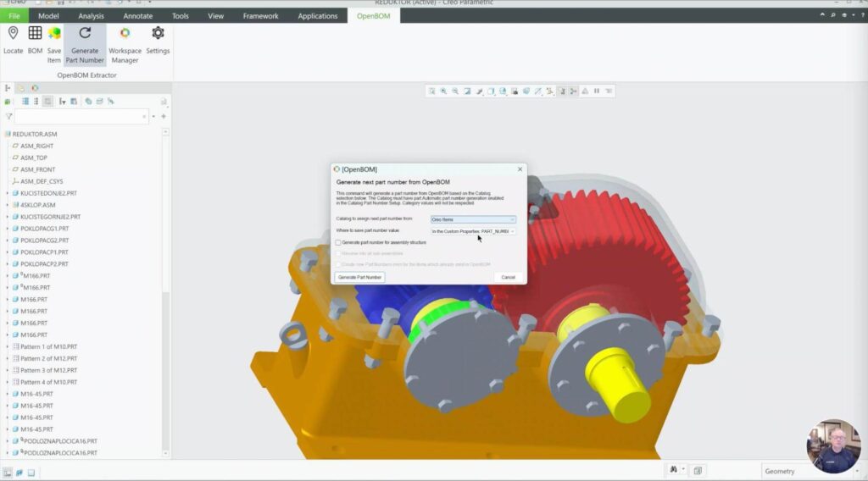Toggle the highlighted tree toolbar button
This screenshot has height=481, width=868.
click(x=47, y=101)
